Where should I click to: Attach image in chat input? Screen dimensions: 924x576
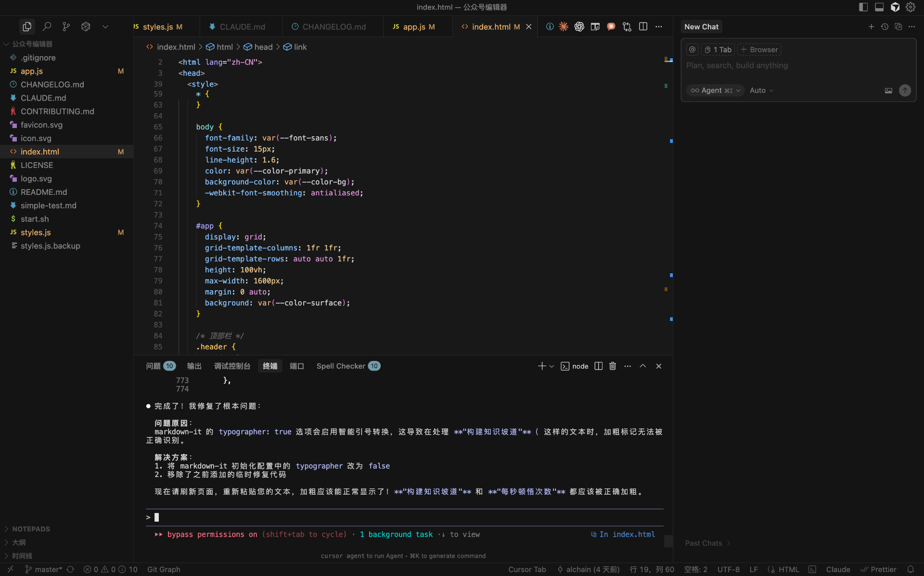888,90
